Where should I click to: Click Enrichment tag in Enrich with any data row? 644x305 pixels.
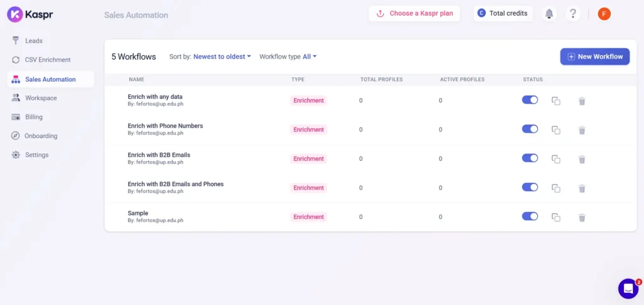click(308, 101)
